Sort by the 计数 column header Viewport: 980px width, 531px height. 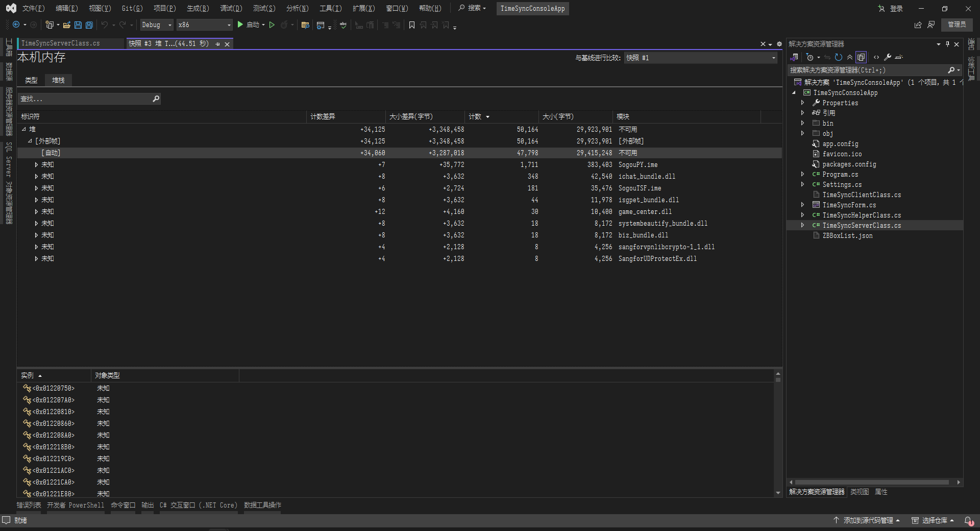502,116
